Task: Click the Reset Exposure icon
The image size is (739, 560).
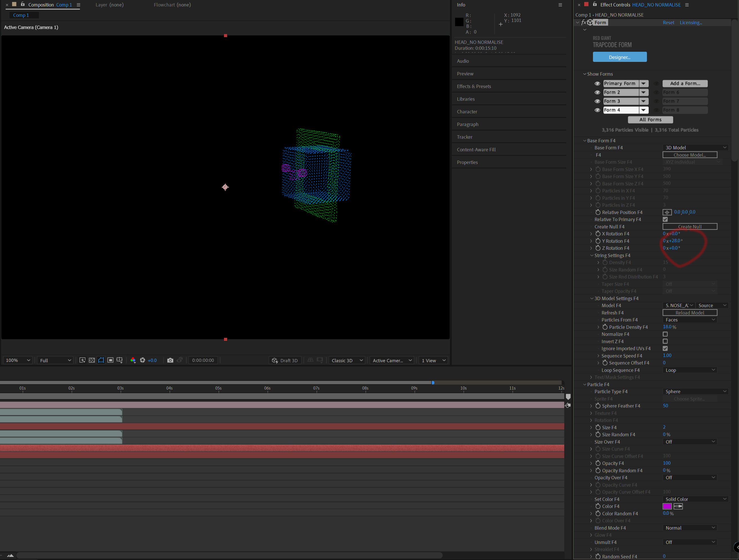Action: (142, 360)
